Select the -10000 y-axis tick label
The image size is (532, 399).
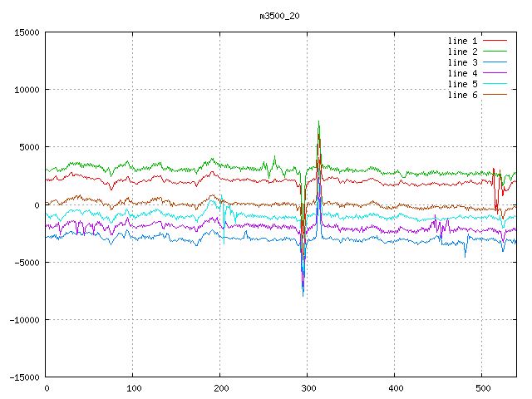click(23, 319)
